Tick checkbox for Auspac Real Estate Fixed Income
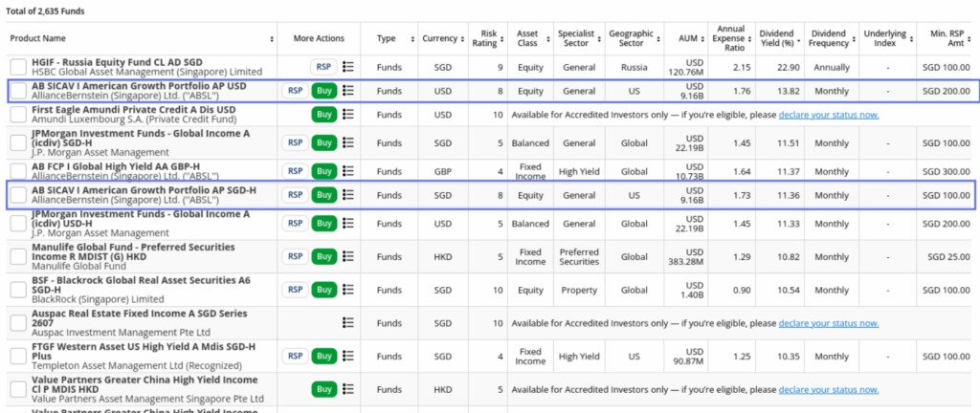Viewport: 980px width, 413px height. (x=19, y=322)
